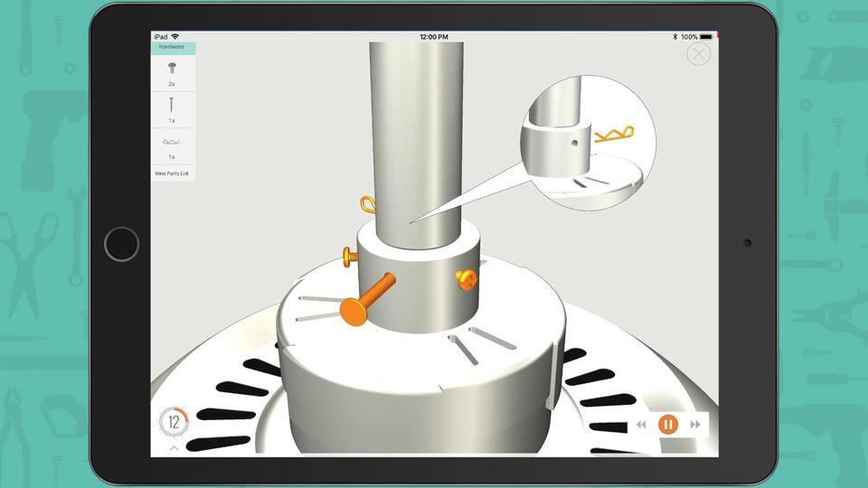Tap the iPad home button
Image resolution: width=868 pixels, height=488 pixels.
(x=122, y=244)
